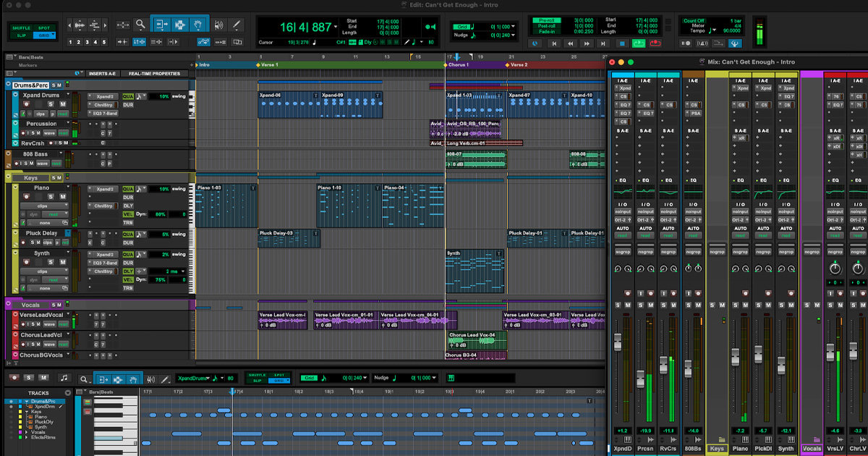Open the ChnlStrp plugin on the Synth track
Image resolution: width=868 pixels, height=456 pixels.
tap(103, 271)
